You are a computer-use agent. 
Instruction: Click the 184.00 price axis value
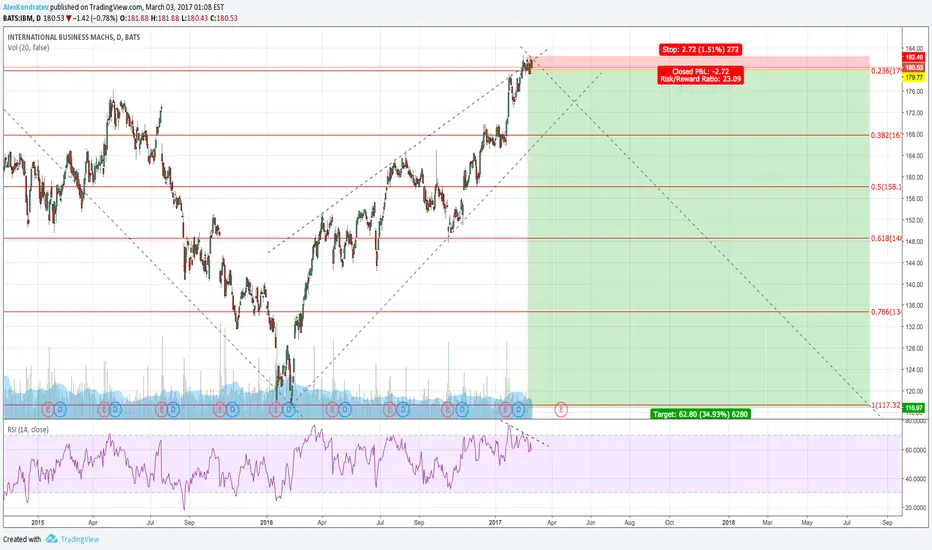(914, 49)
